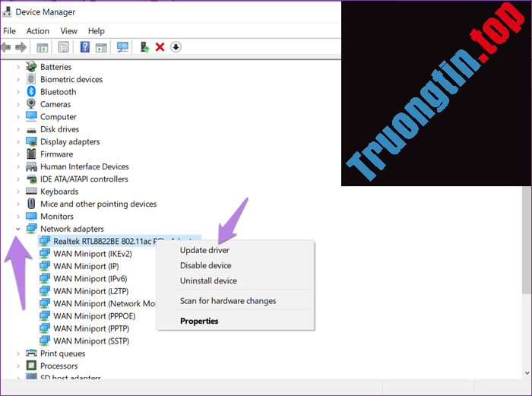The width and height of the screenshot is (532, 396).
Task: Collapse the Network adapters node
Action: 18,229
